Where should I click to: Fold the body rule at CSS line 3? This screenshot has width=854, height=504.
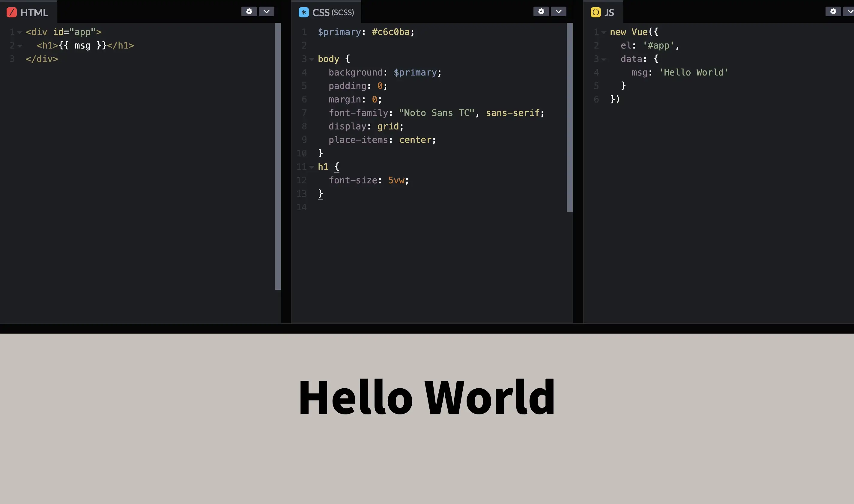tap(312, 59)
